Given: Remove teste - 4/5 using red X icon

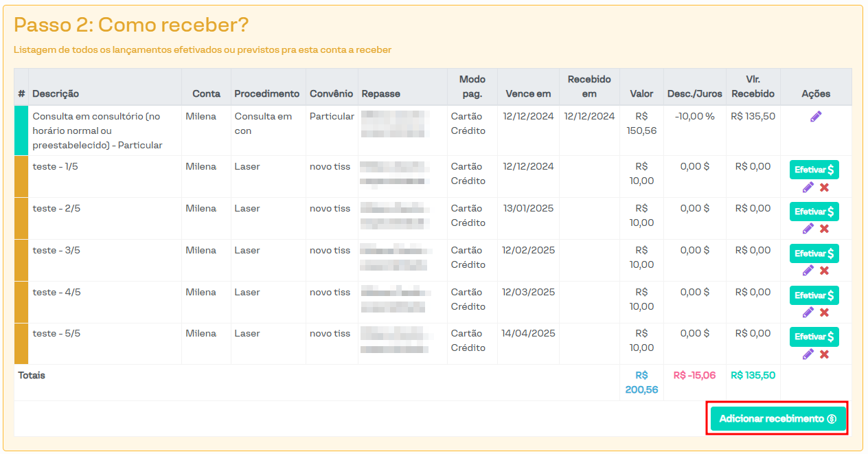Looking at the screenshot, I should tap(824, 313).
